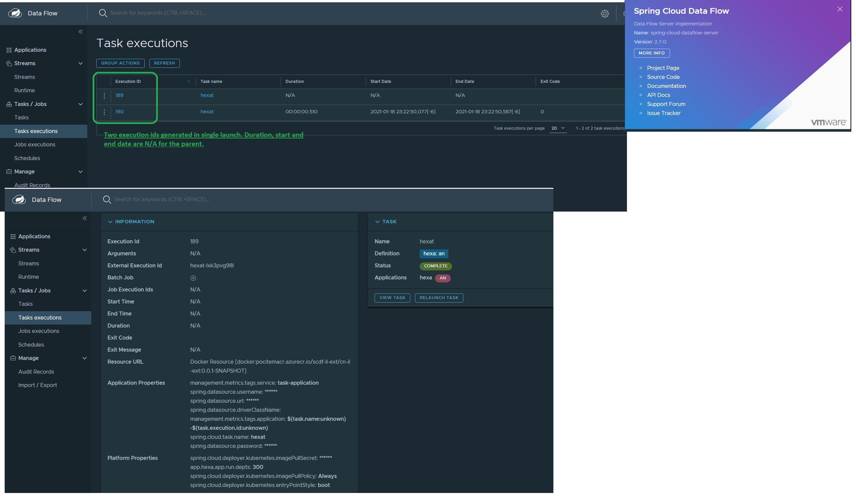The width and height of the screenshot is (856, 504).
Task: Click the search magnifier icon in the top bar
Action: pos(103,13)
